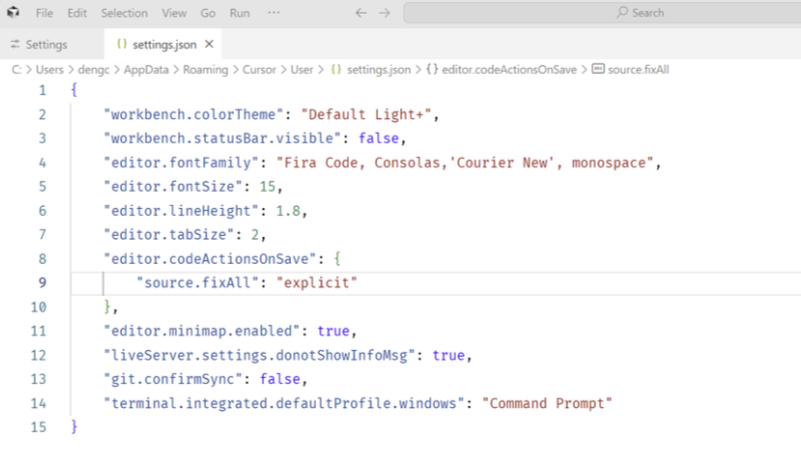Viewport: 801px width, 474px height.
Task: Click the "editor.lineHeight" key
Action: (181, 211)
